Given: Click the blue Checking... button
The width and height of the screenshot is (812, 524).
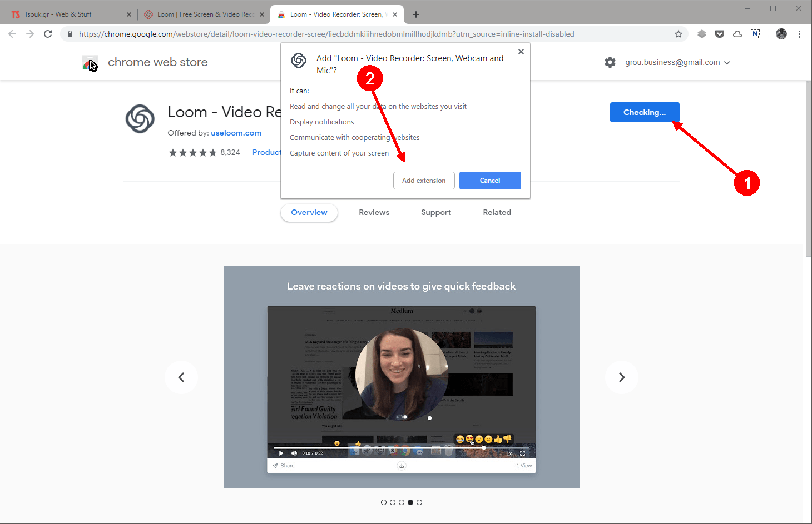Looking at the screenshot, I should pos(645,112).
